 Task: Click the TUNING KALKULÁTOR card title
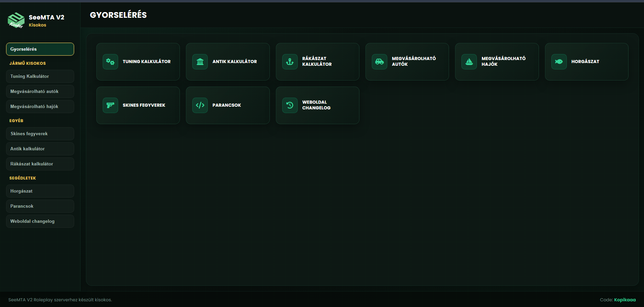(x=147, y=62)
